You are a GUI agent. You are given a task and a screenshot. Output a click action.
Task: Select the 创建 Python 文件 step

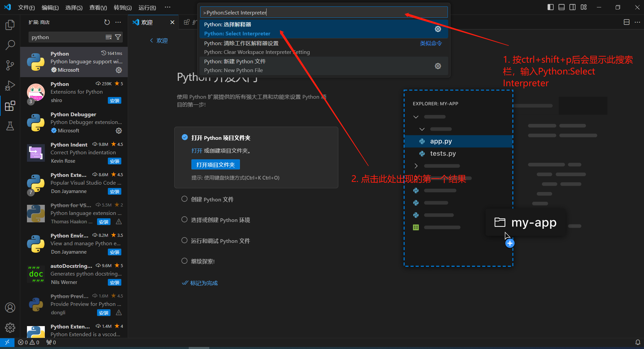(212, 199)
